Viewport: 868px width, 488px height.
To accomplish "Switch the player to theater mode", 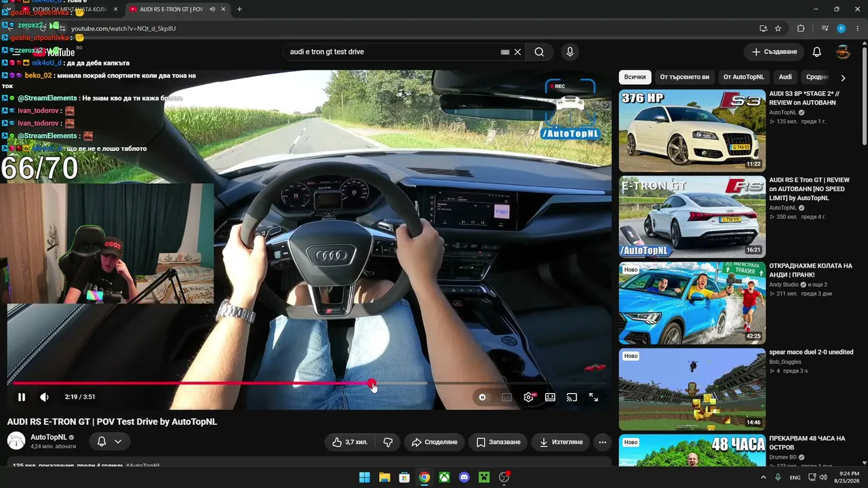I will click(550, 397).
